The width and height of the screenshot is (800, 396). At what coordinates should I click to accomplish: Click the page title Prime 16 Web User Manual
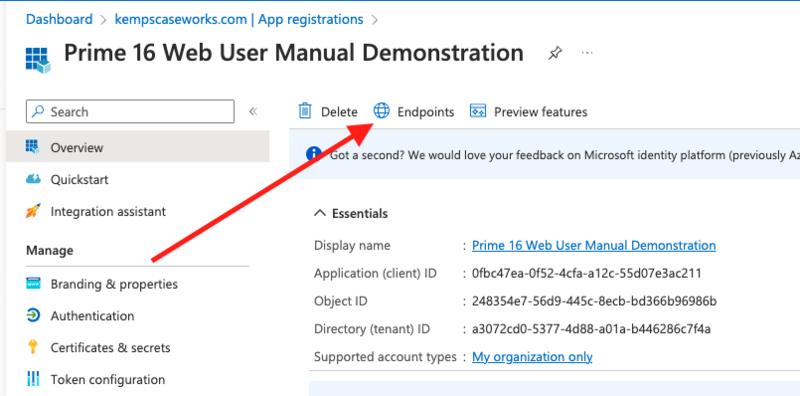(294, 53)
